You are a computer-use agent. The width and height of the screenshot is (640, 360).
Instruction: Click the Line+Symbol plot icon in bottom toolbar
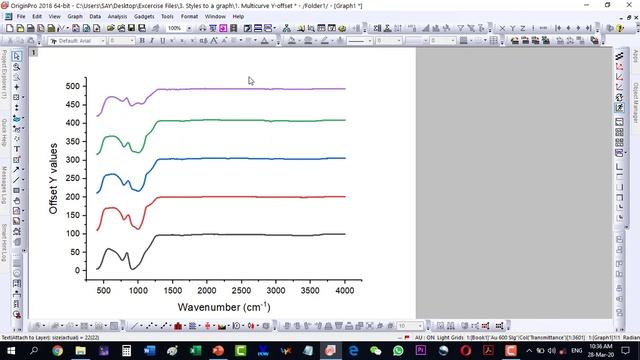pyautogui.click(x=164, y=326)
